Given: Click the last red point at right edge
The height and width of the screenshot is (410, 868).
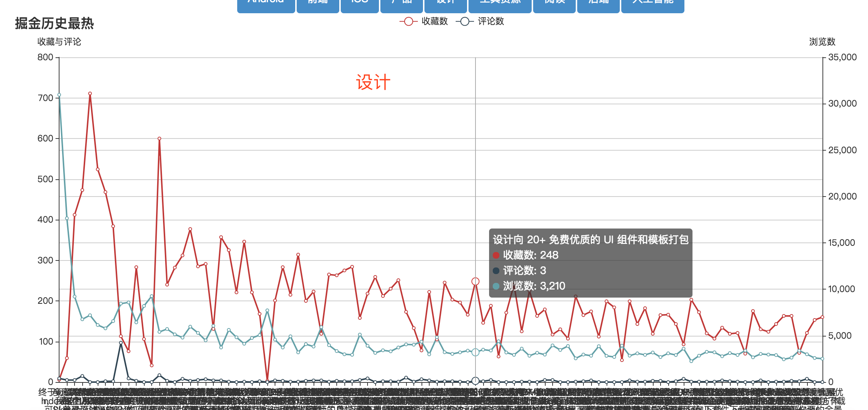Looking at the screenshot, I should pyautogui.click(x=822, y=317).
